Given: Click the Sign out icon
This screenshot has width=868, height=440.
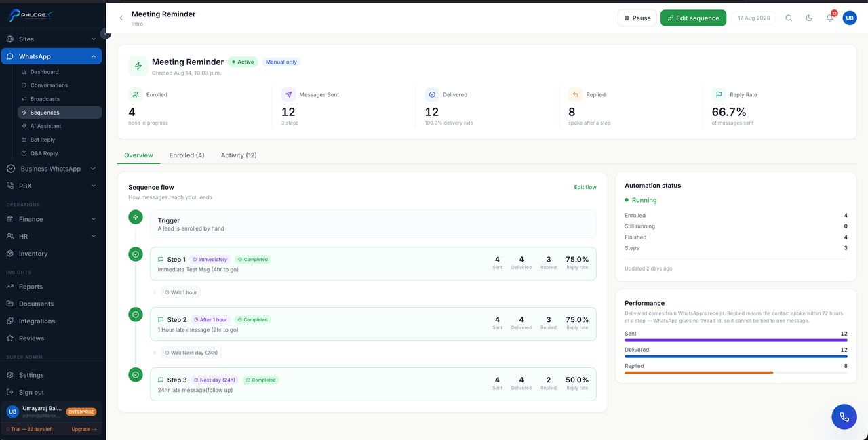Looking at the screenshot, I should pos(10,392).
